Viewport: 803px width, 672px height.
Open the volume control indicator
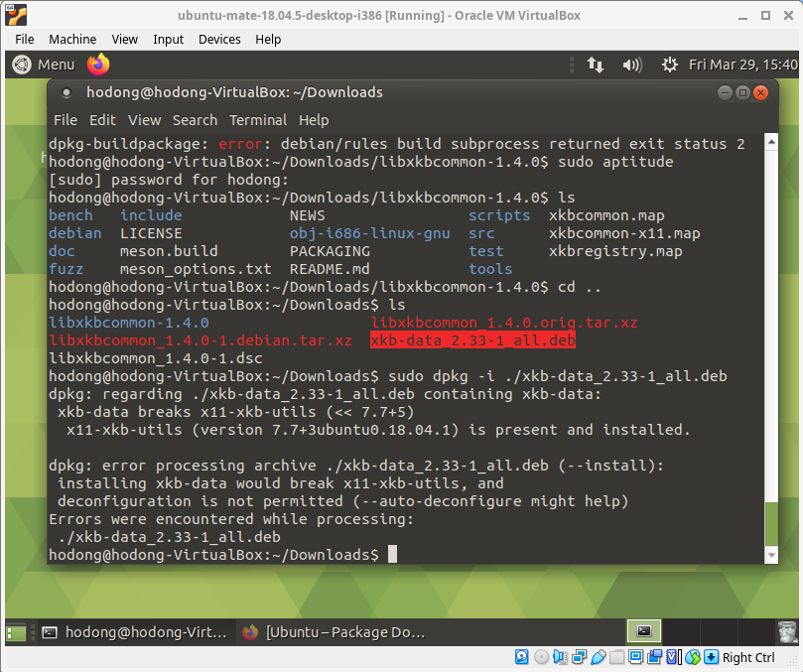point(632,65)
